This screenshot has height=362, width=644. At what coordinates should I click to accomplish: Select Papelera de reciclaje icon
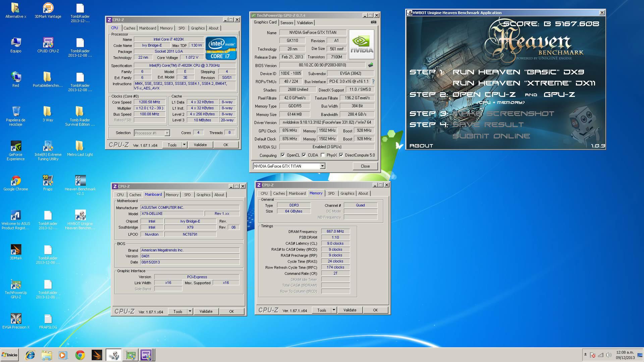coord(16,116)
